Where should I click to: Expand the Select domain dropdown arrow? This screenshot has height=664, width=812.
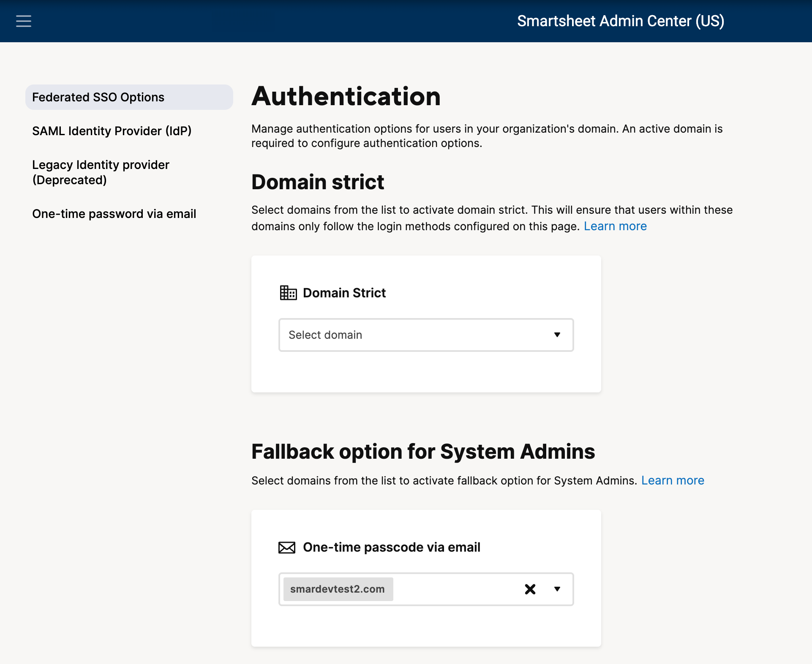557,335
